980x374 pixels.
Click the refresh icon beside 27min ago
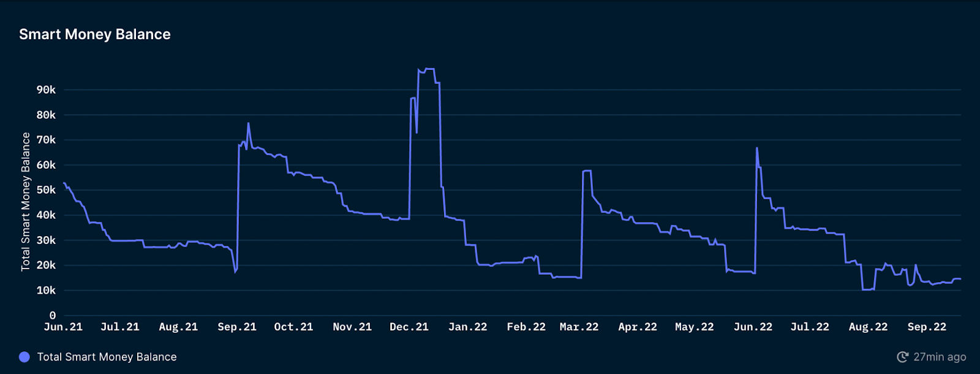click(902, 357)
